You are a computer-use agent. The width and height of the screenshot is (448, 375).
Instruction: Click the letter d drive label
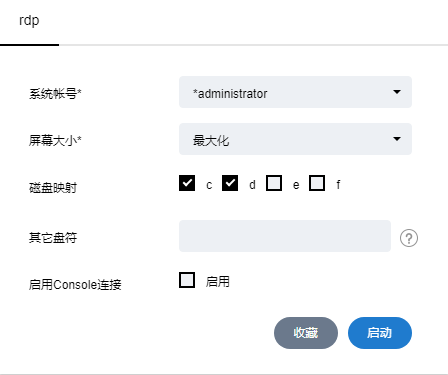pyautogui.click(x=252, y=184)
